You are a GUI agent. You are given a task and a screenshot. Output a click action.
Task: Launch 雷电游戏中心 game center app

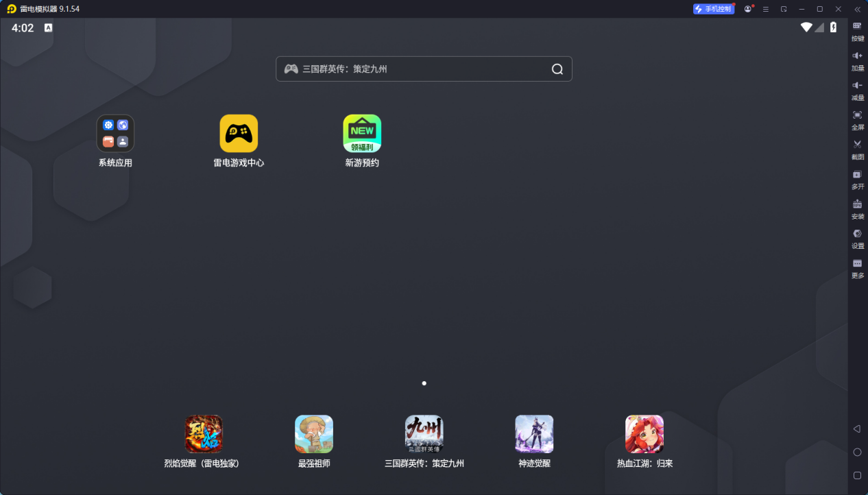pos(239,134)
